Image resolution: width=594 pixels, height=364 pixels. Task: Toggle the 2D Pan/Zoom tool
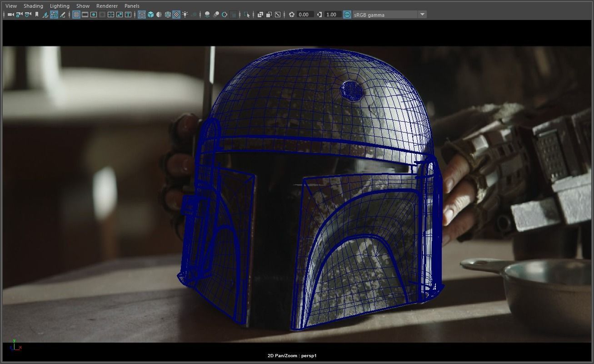pos(54,15)
